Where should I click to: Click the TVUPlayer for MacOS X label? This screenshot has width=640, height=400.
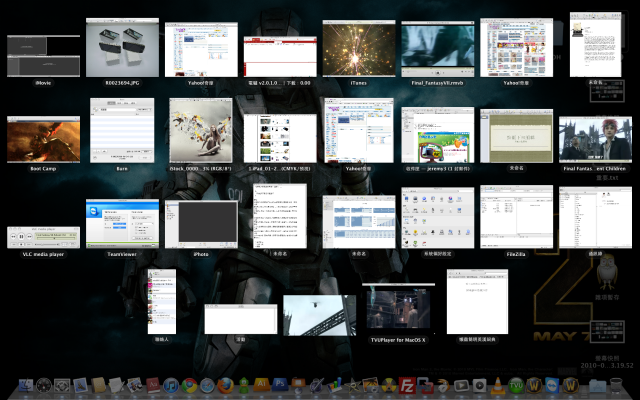[x=398, y=340]
